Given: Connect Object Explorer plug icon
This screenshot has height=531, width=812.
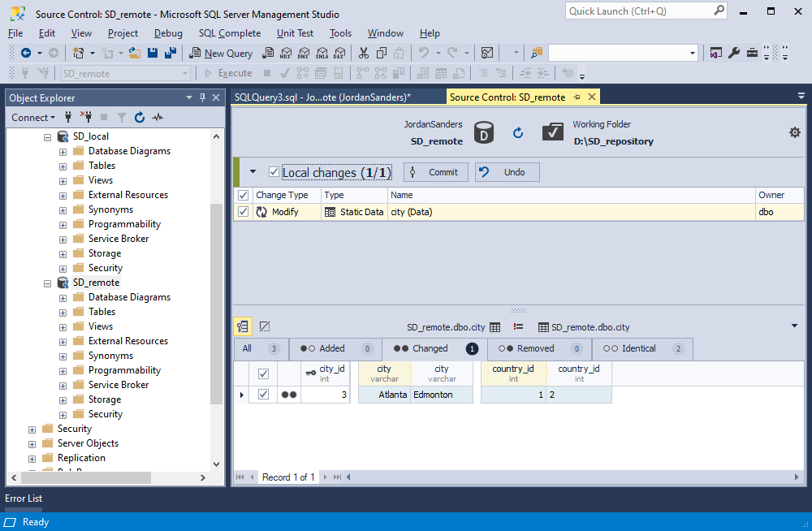Looking at the screenshot, I should pos(68,118).
